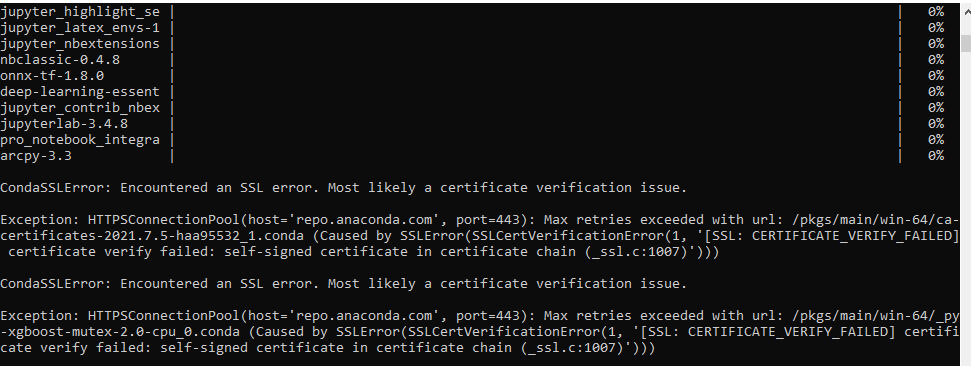Viewport: 971px width, 366px height.
Task: Select the deep-learning-essent package name
Action: click(x=80, y=92)
